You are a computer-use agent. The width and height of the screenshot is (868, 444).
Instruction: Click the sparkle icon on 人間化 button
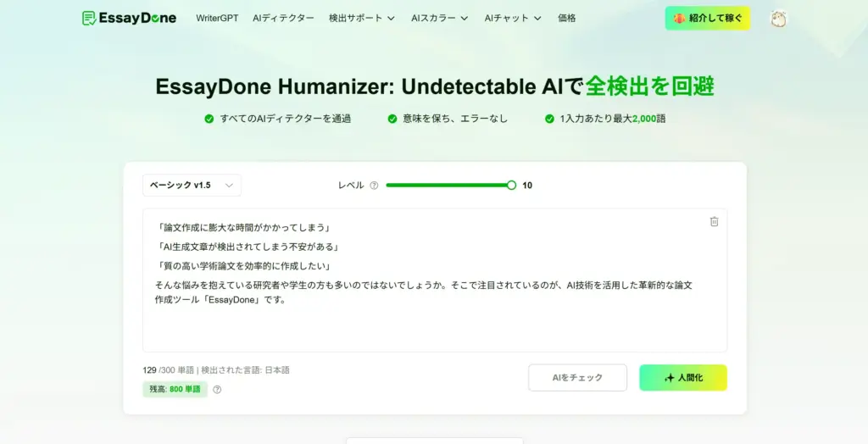click(x=669, y=378)
